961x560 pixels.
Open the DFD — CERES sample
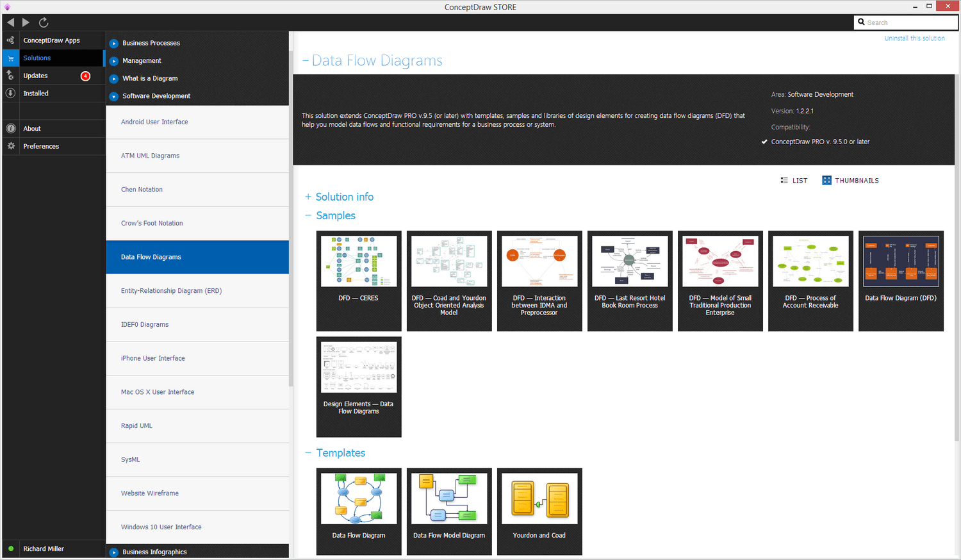click(359, 281)
